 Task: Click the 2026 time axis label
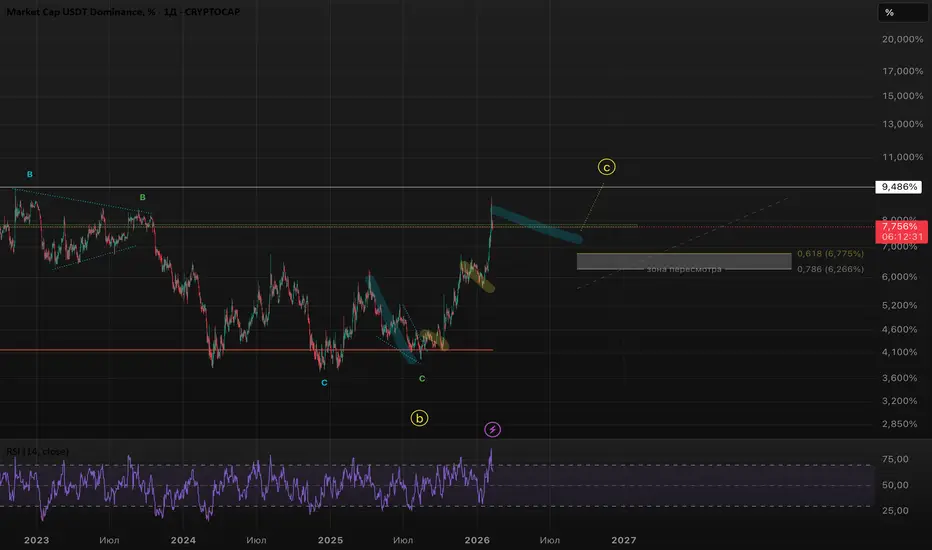[x=477, y=540]
